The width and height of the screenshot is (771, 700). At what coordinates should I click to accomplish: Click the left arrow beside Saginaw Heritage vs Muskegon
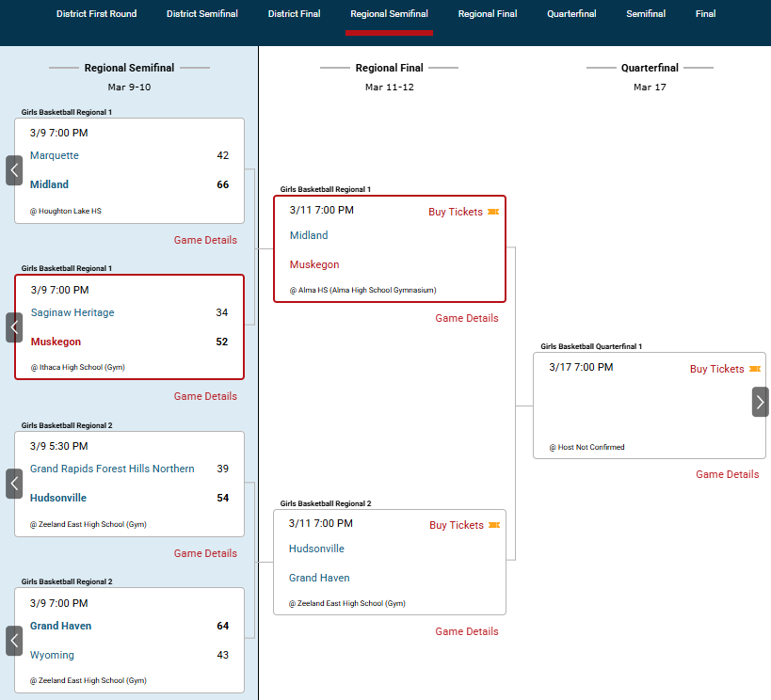(x=14, y=327)
